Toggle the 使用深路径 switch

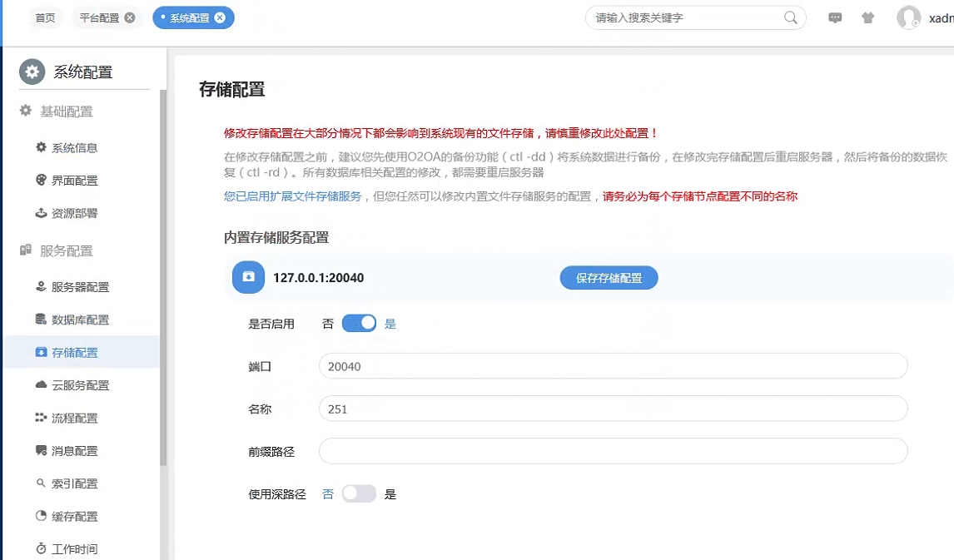click(x=359, y=493)
